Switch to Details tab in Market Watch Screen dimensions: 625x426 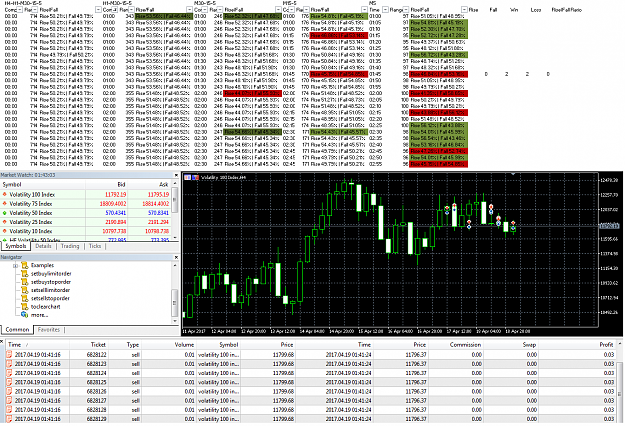click(x=43, y=246)
